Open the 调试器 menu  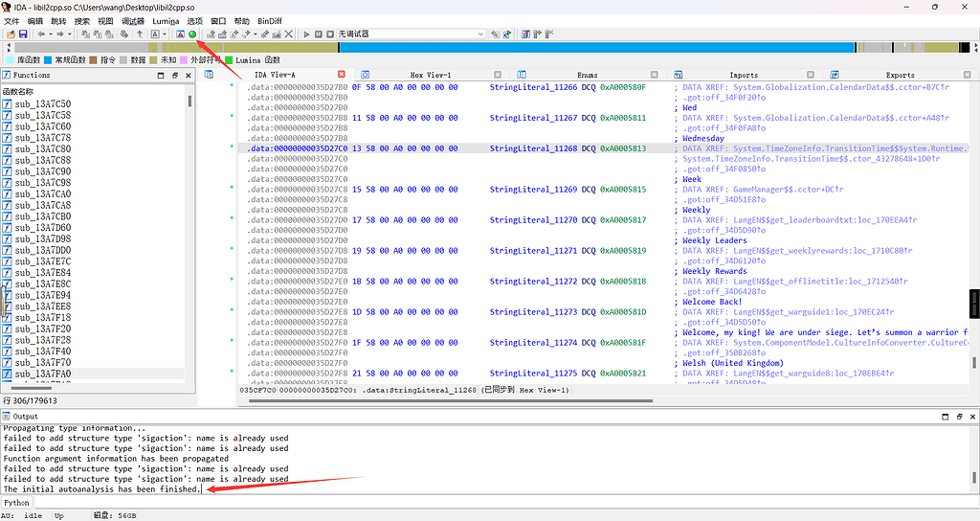click(x=132, y=21)
